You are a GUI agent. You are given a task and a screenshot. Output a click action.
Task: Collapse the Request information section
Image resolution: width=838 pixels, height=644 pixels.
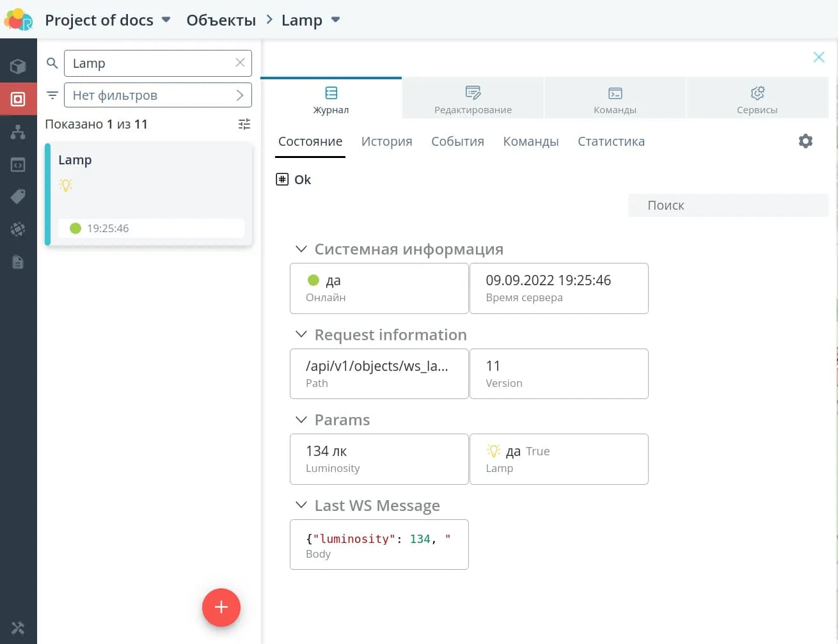pos(301,335)
